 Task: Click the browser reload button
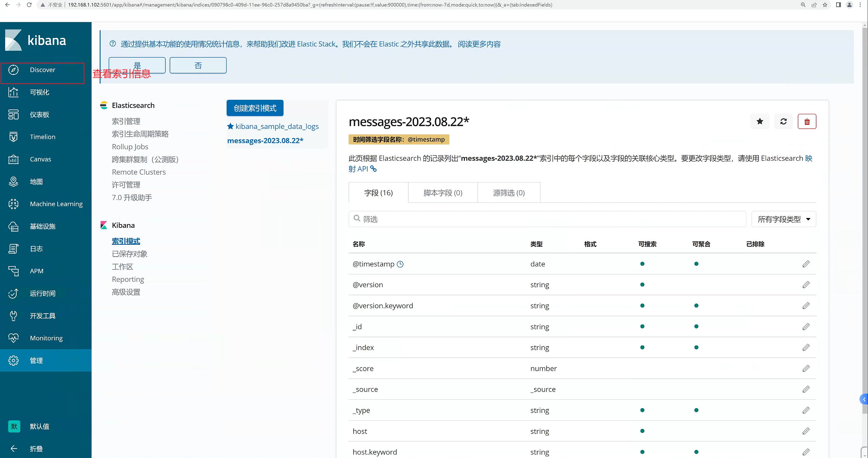[x=29, y=5]
